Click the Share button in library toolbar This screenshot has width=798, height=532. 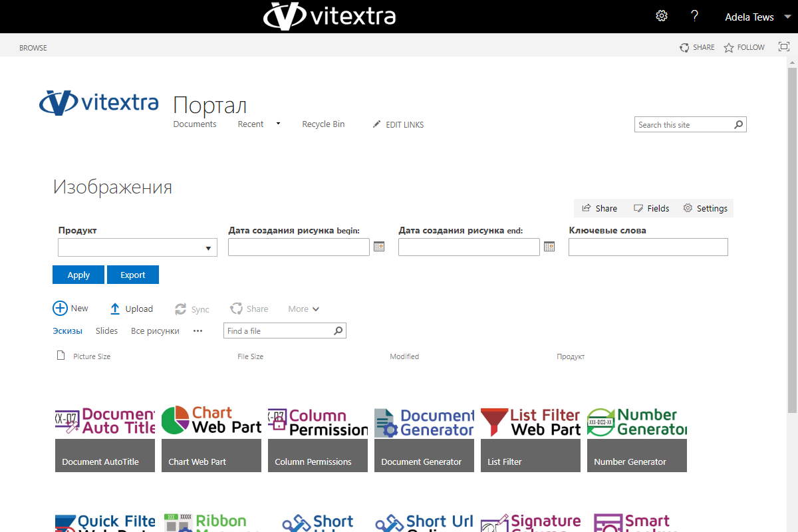point(600,208)
